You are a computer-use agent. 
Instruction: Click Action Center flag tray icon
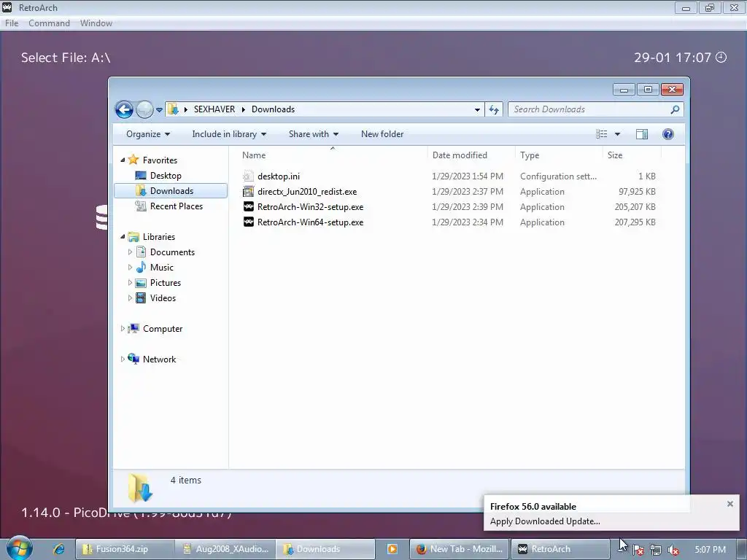(x=638, y=550)
